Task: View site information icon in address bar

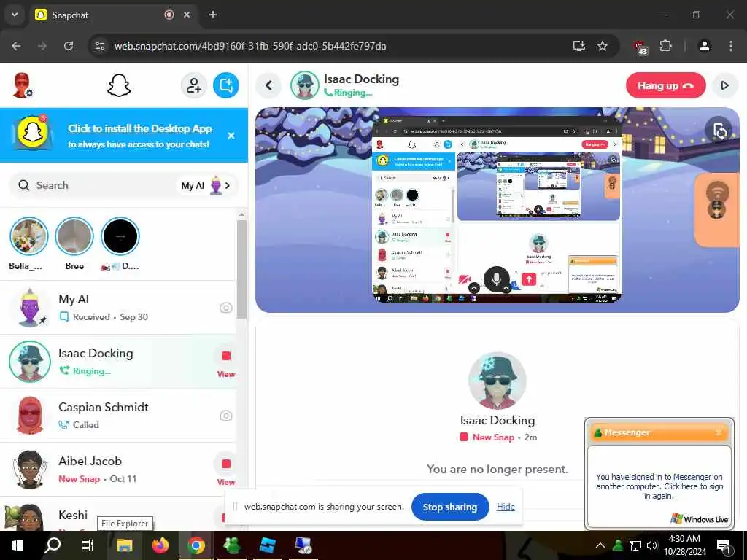Action: click(100, 46)
